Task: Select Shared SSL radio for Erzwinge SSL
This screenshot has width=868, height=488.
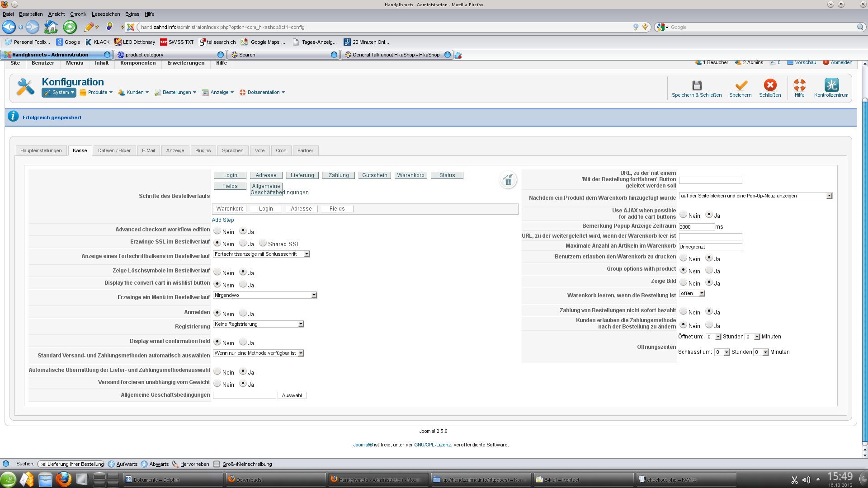Action: pos(263,243)
